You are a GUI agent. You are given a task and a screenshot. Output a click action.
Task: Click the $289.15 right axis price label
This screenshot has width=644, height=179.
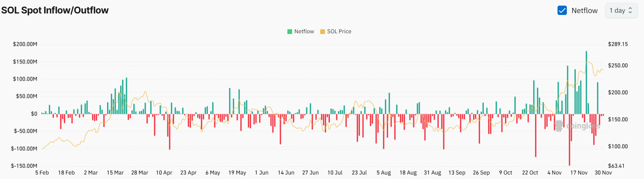(x=618, y=44)
